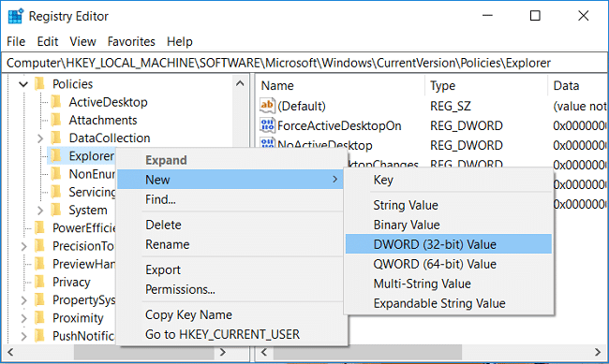Click the ForceActiveDesktopOn DWORD icon

click(267, 125)
